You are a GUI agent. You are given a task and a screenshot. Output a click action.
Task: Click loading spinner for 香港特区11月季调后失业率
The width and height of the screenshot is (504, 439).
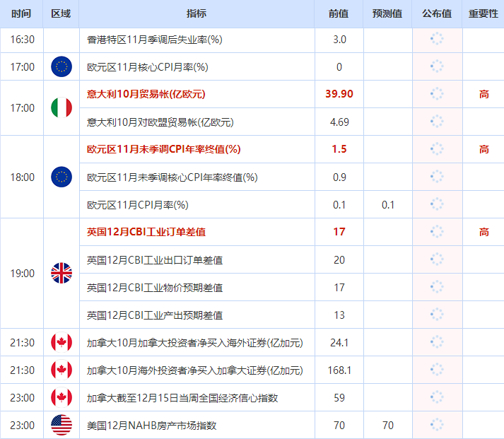pos(437,39)
